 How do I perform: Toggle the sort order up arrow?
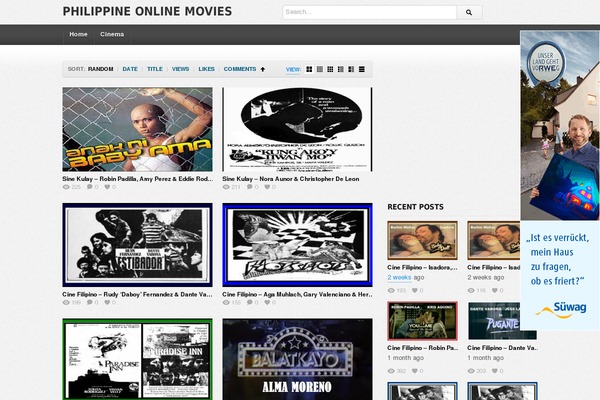pyautogui.click(x=262, y=69)
